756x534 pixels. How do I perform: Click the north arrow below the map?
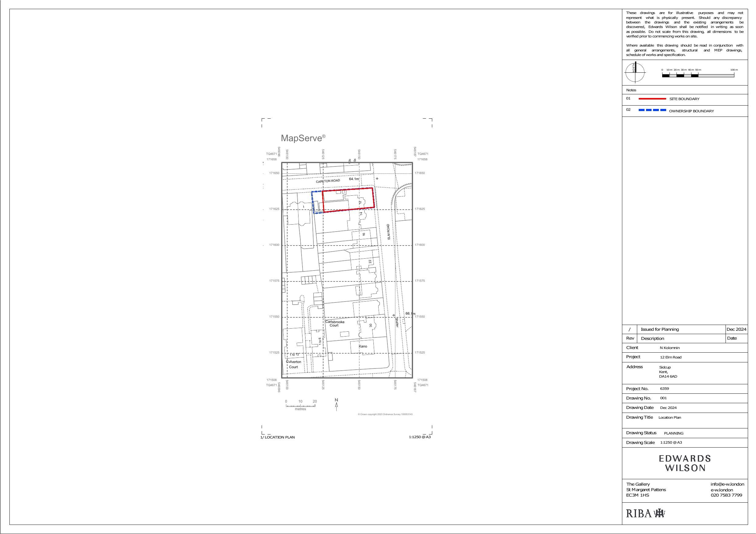click(x=336, y=404)
